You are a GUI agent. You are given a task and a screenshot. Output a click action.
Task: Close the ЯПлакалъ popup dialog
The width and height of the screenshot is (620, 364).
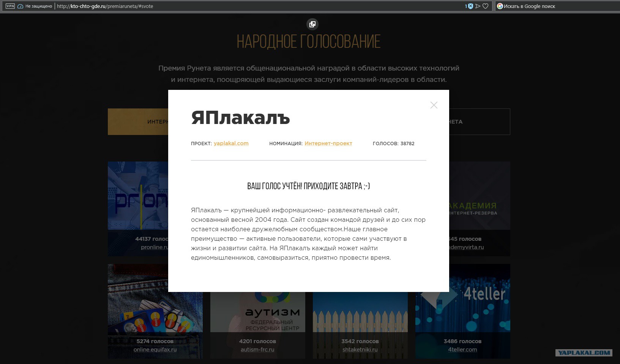click(x=434, y=105)
